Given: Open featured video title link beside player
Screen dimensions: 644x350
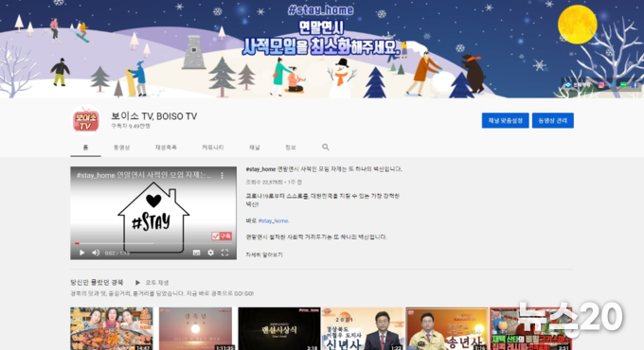Looking at the screenshot, I should click(324, 169).
